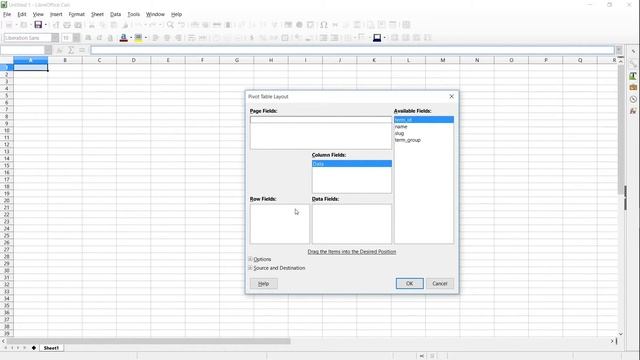640x360 pixels.
Task: Toggle Print Preview icon
Action: [x=78, y=25]
